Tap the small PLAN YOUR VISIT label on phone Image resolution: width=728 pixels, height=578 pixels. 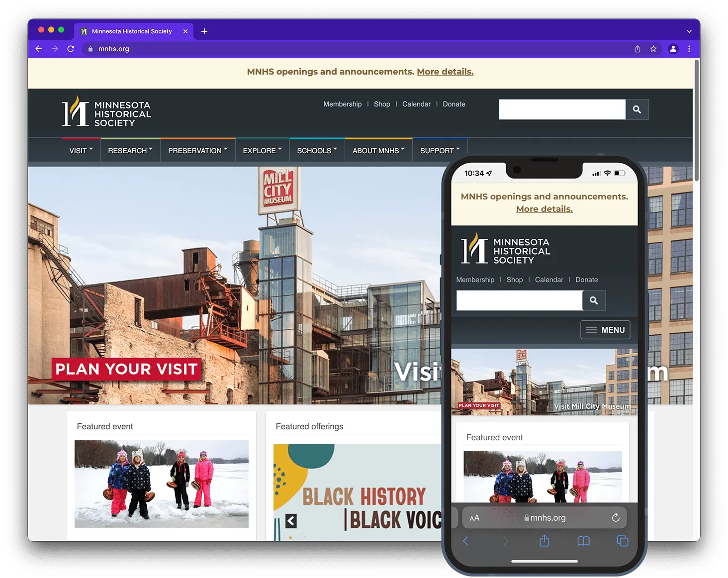click(479, 405)
